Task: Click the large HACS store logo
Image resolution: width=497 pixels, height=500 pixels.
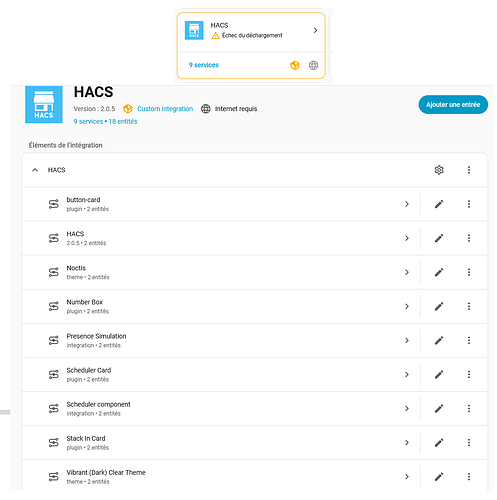Action: (x=44, y=104)
